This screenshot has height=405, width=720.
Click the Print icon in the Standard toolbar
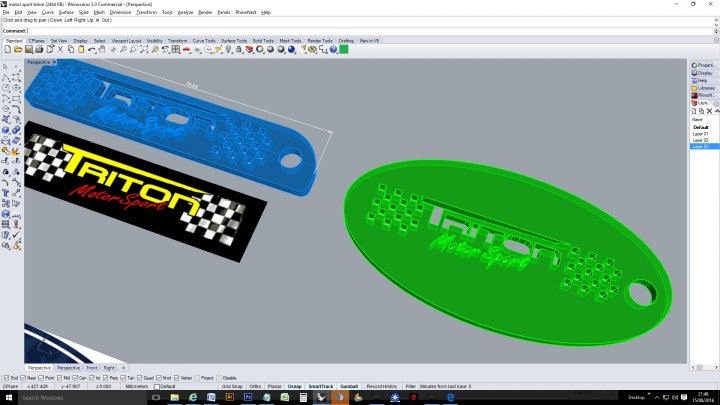click(x=39, y=50)
